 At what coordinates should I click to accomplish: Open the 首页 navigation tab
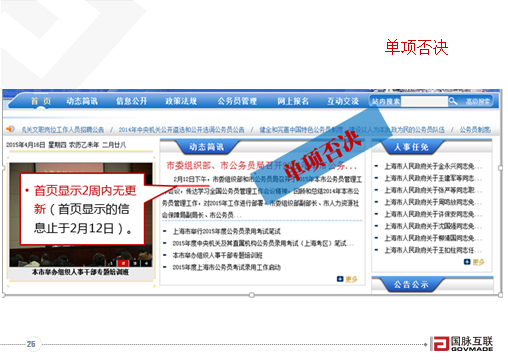point(41,101)
